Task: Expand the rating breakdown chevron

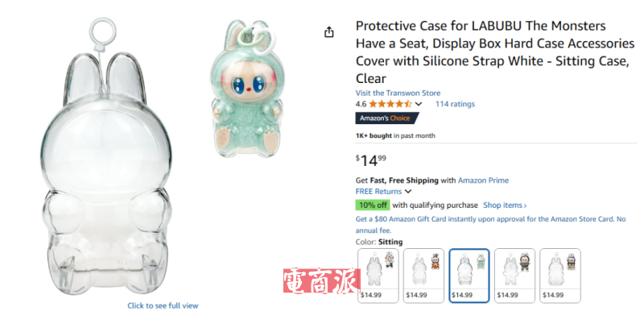Action: (x=419, y=104)
